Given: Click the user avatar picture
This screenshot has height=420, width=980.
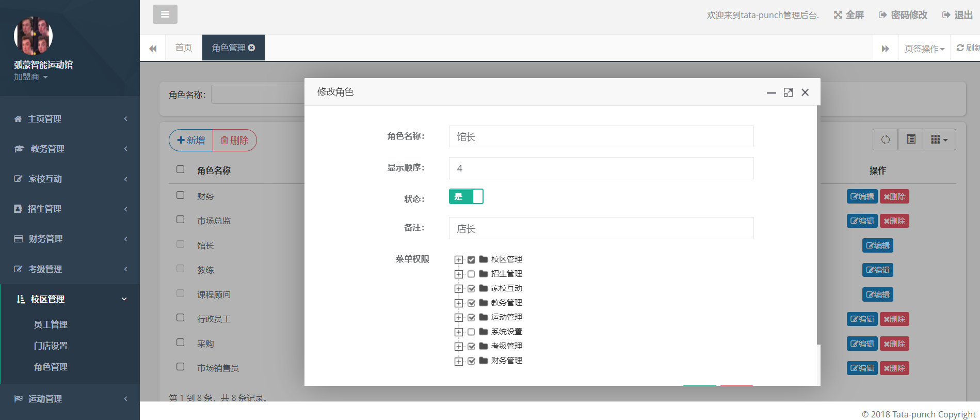Looking at the screenshot, I should coord(33,36).
